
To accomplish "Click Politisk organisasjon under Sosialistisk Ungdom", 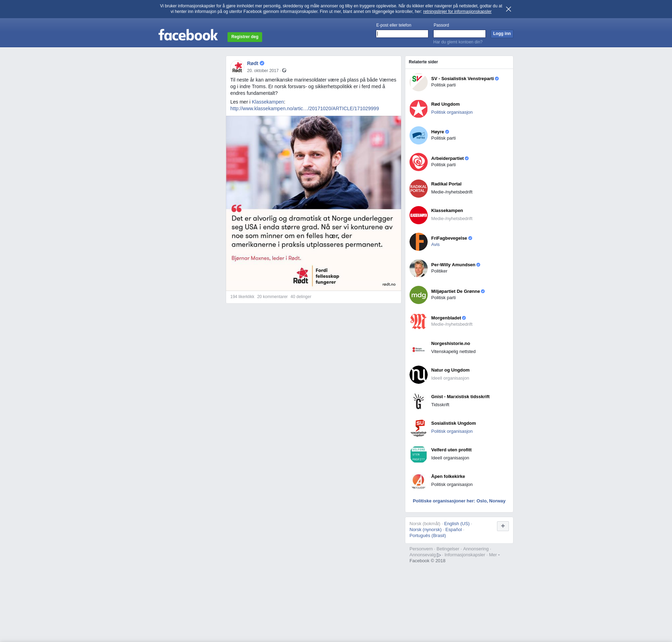I will (452, 431).
